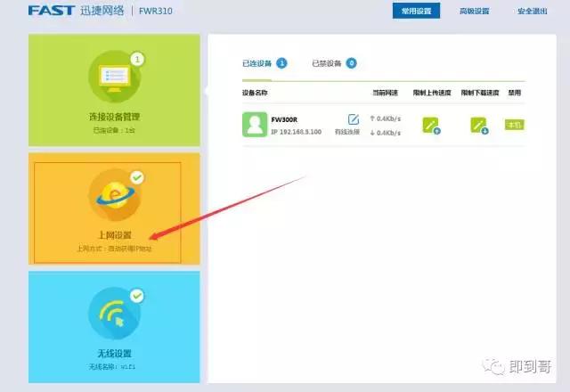
Task: Click the FW300R device avatar icon
Action: (x=255, y=125)
